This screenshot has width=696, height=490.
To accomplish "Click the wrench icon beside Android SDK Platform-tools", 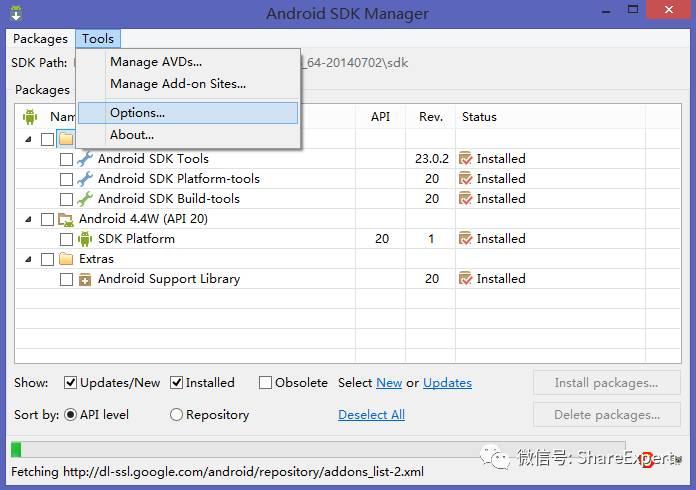I will pyautogui.click(x=85, y=178).
